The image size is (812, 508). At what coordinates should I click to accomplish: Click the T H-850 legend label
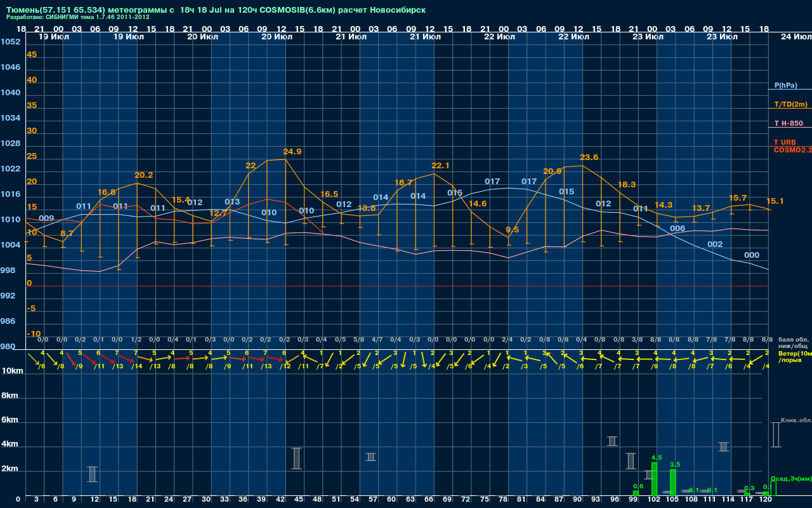[789, 123]
